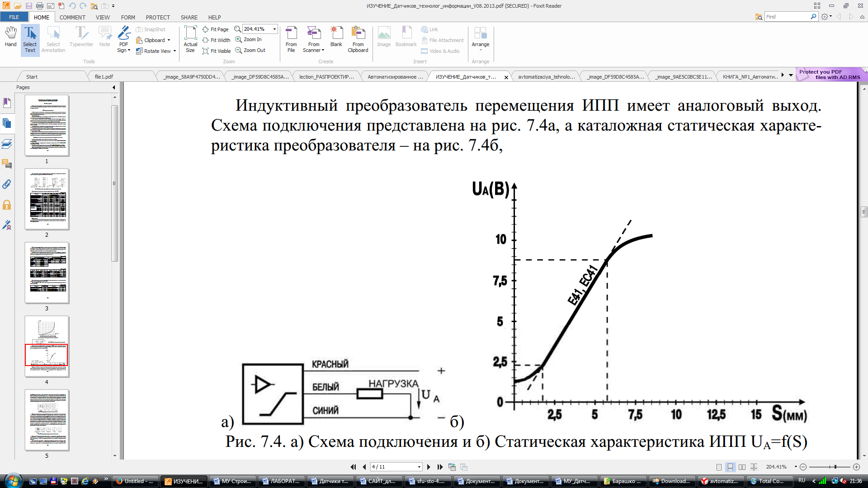Click the Find search field
The width and height of the screenshot is (868, 488).
pos(787,17)
